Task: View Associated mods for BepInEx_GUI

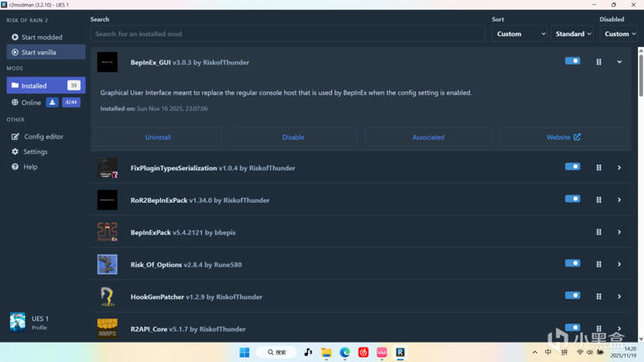Action: pyautogui.click(x=428, y=137)
